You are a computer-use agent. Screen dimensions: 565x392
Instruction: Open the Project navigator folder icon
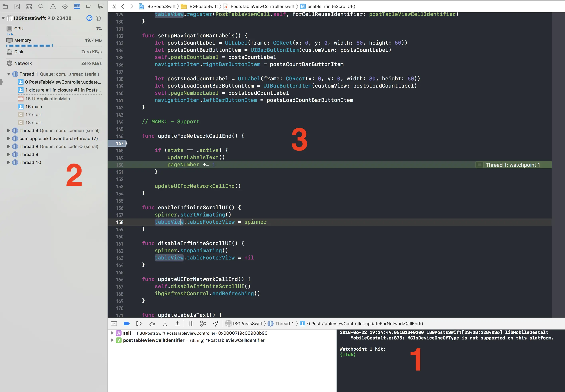[x=5, y=6]
